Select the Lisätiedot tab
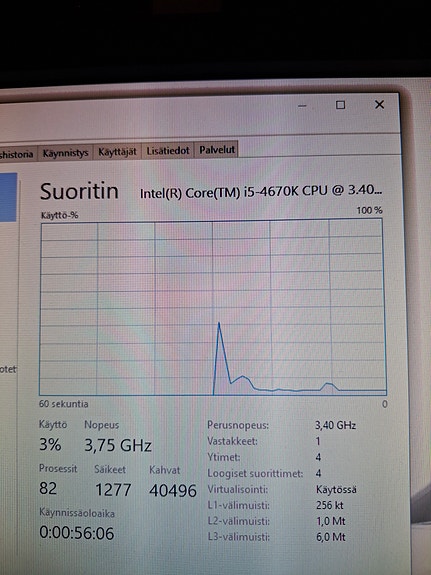The image size is (431, 575). [168, 150]
